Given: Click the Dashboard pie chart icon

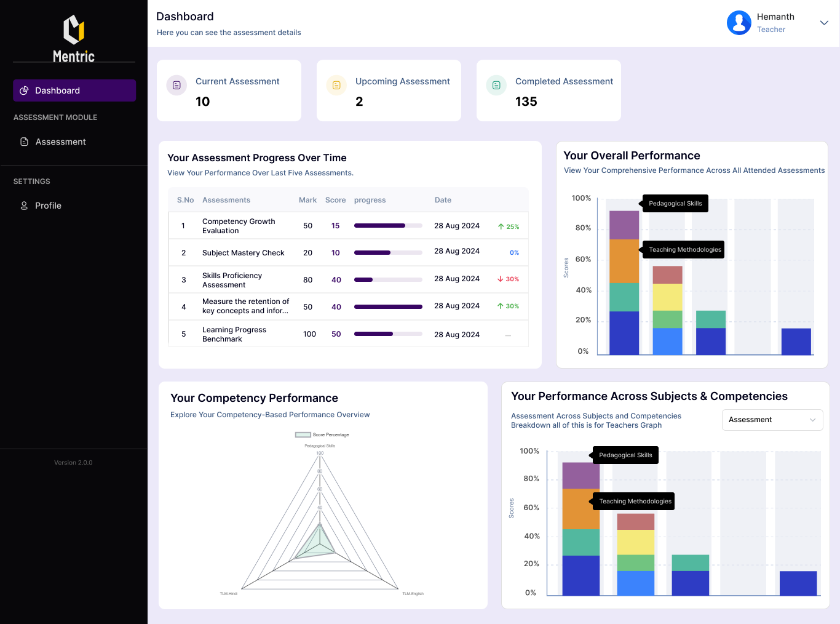Looking at the screenshot, I should [x=24, y=90].
